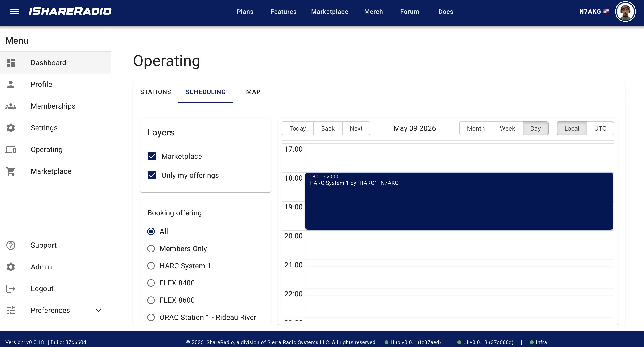Uncheck the Marketplace layer checkbox

click(152, 156)
